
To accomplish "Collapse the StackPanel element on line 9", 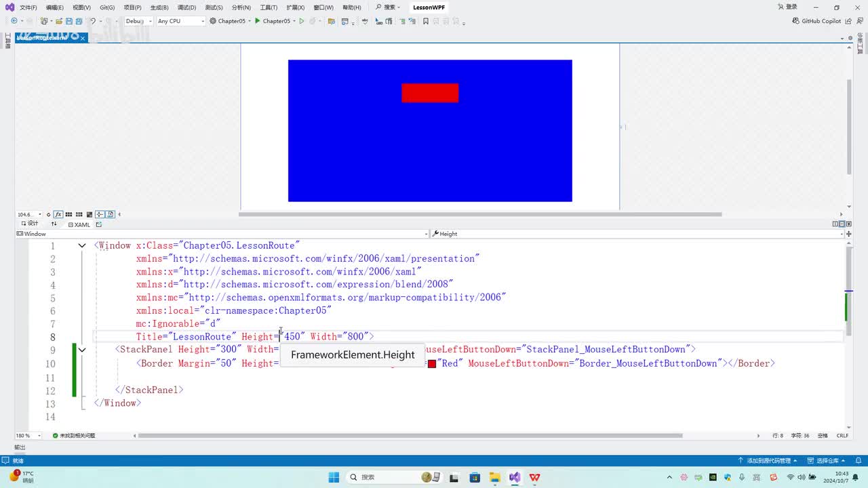I will [x=82, y=350].
